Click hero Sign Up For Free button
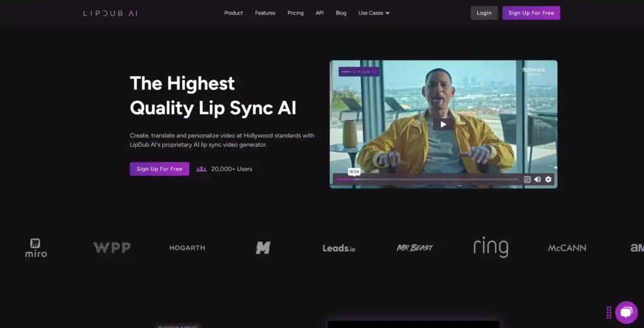This screenshot has height=328, width=644. [x=159, y=169]
